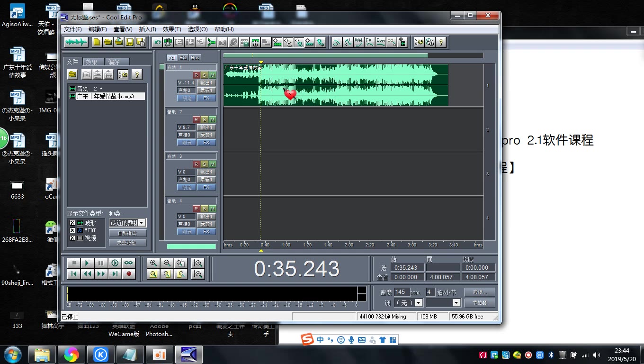Zoom in vertically icon

198,263
